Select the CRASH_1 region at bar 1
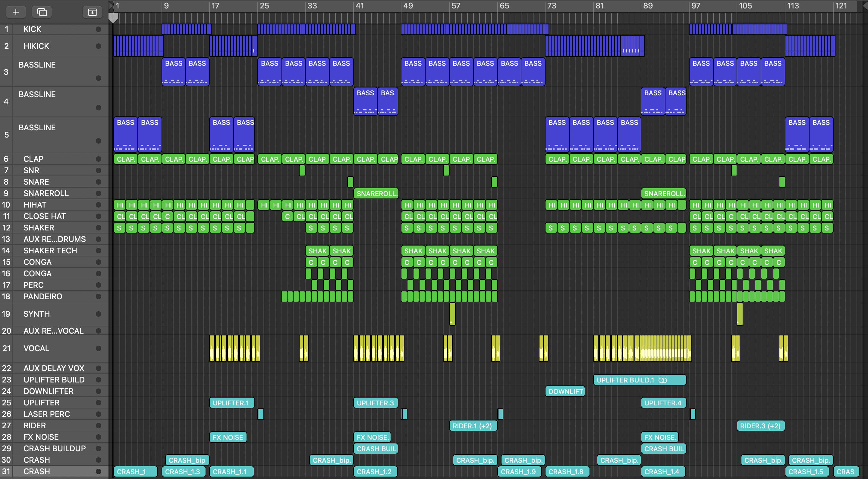868x479 pixels. pos(135,471)
